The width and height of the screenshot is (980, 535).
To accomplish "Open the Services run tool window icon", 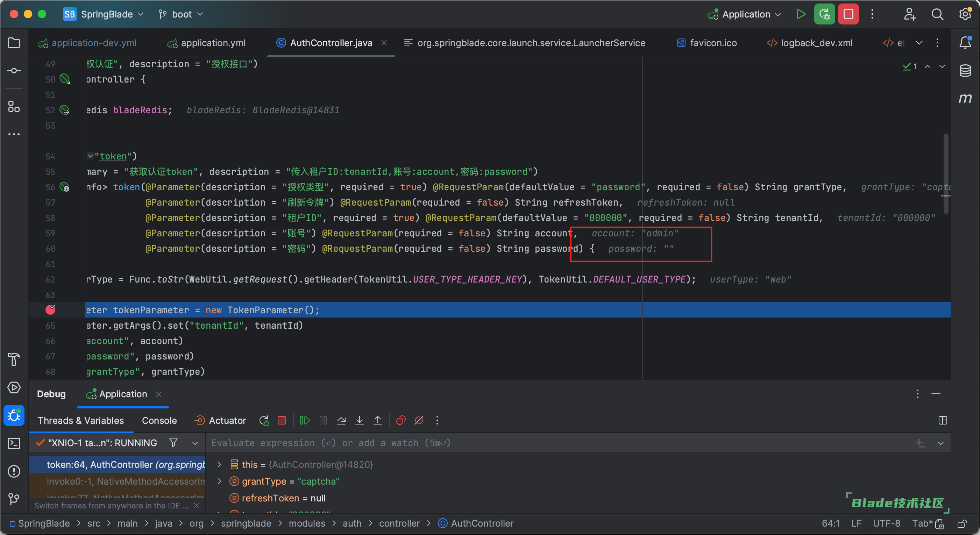I will click(14, 387).
